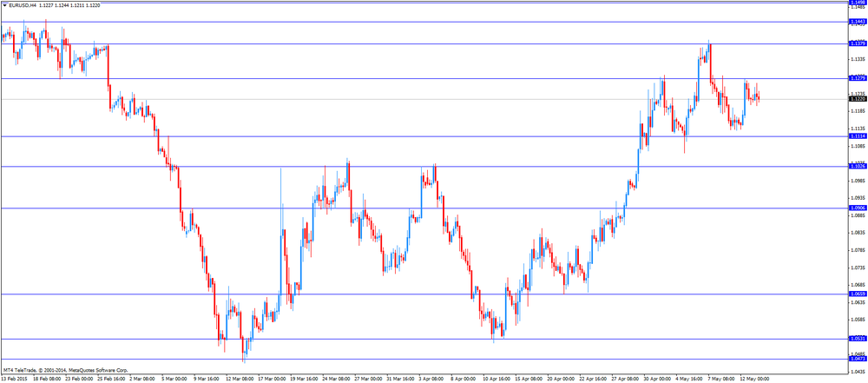Click the 3 Apr 08:00 time axis label
868x383 pixels.
click(x=432, y=380)
